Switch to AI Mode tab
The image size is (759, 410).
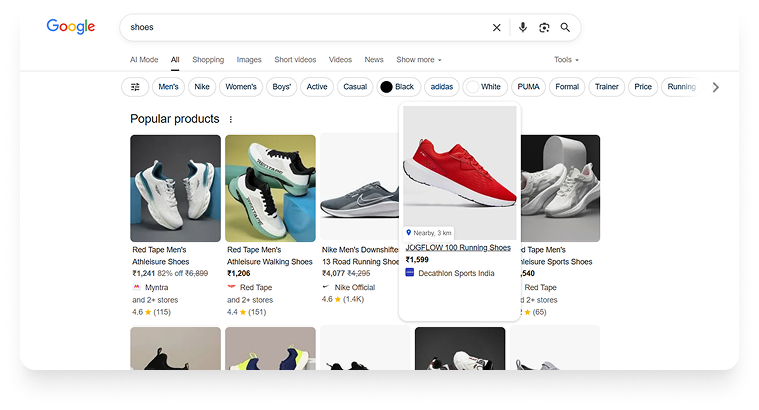click(144, 60)
